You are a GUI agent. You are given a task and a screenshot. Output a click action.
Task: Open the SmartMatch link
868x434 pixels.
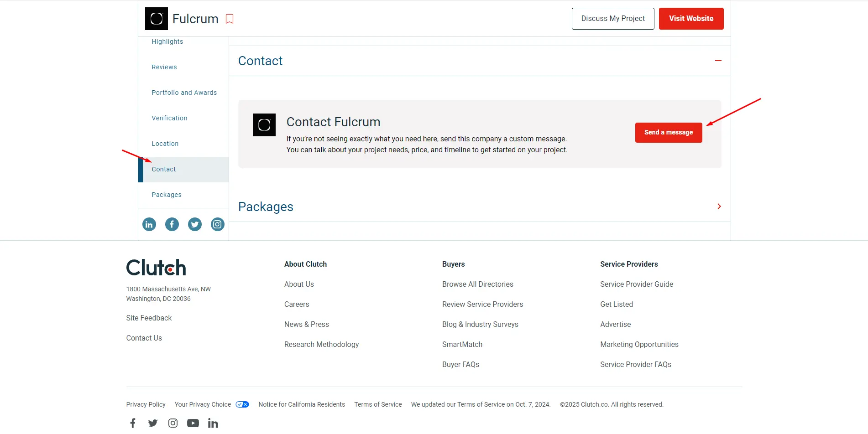pyautogui.click(x=462, y=344)
